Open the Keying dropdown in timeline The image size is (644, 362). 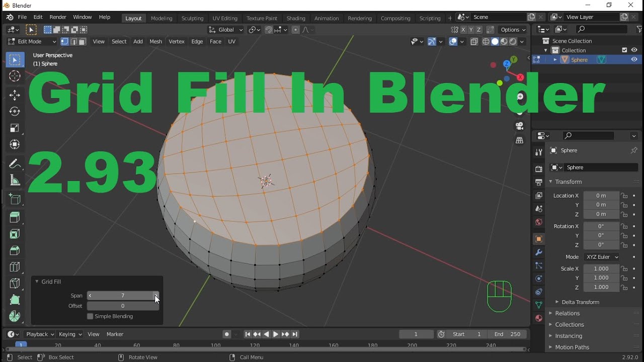coord(70,334)
